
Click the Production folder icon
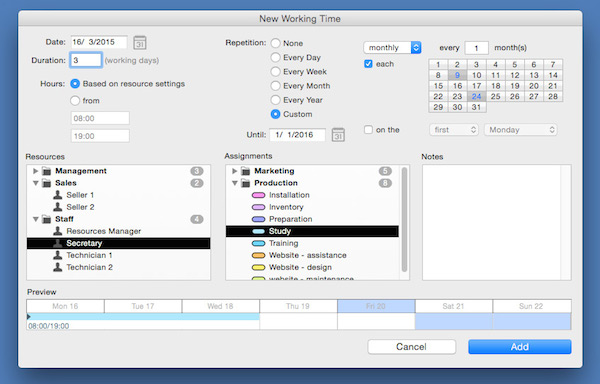(246, 183)
